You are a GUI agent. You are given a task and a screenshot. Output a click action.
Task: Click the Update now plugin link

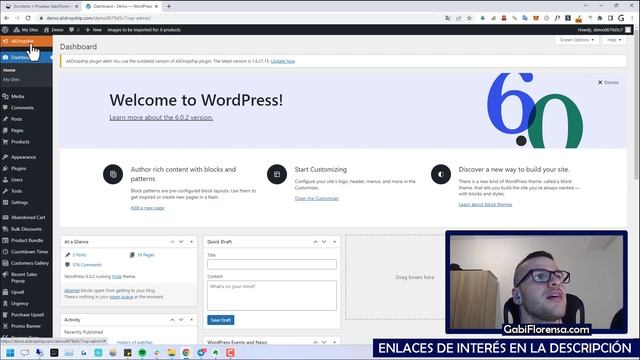pos(283,61)
